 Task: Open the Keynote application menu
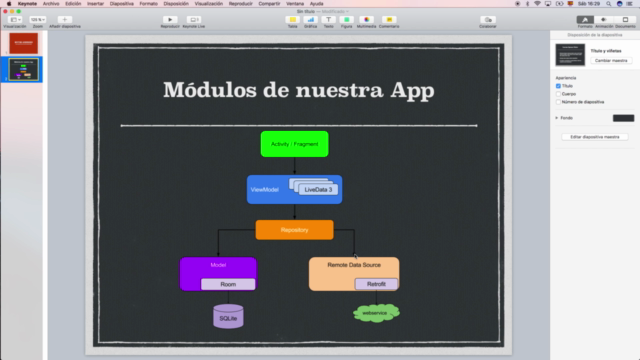27,4
